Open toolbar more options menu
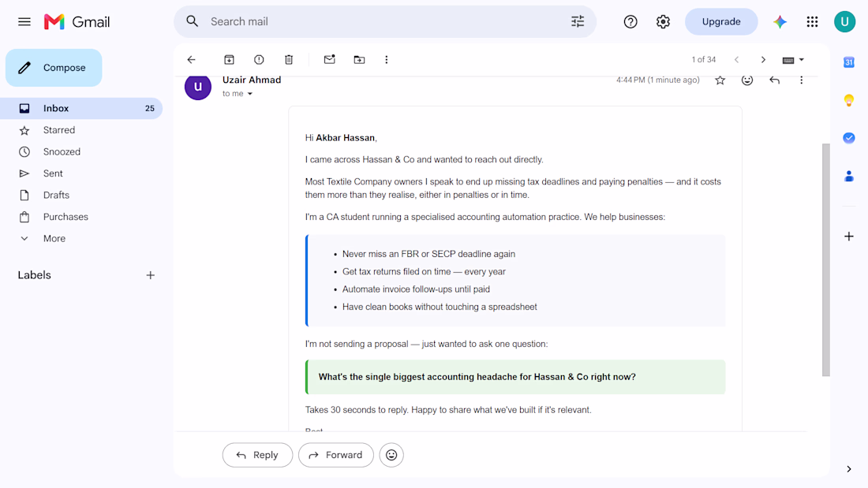 387,60
